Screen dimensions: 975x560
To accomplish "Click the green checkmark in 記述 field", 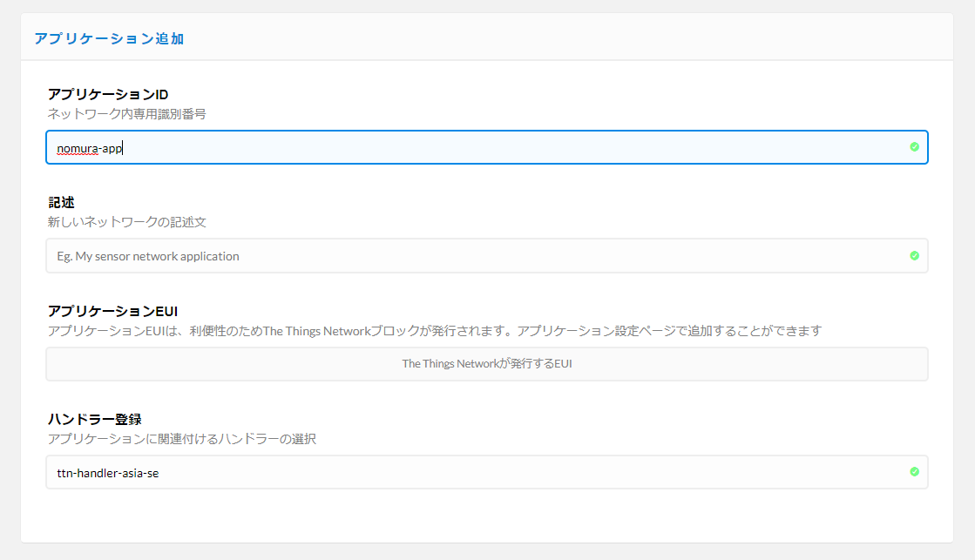I will pyautogui.click(x=914, y=256).
